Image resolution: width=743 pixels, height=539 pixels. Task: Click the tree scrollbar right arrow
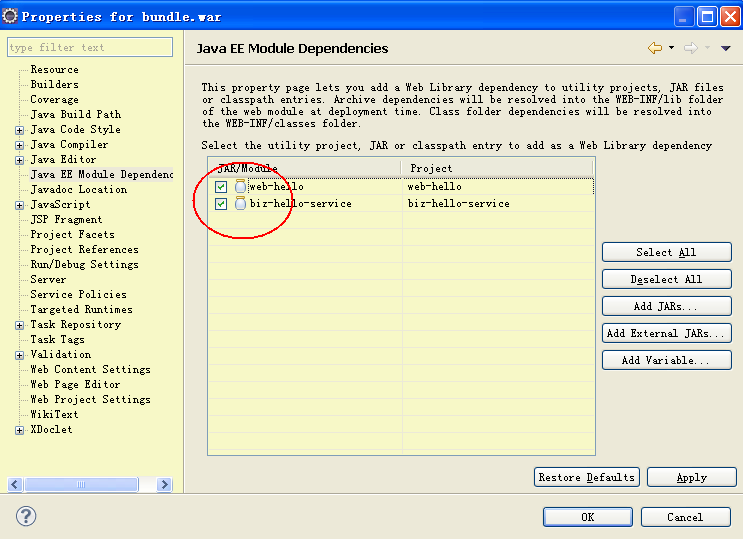click(x=164, y=484)
